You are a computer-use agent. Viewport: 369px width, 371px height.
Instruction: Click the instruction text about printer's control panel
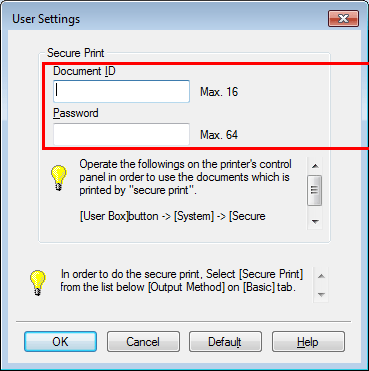[x=186, y=177]
